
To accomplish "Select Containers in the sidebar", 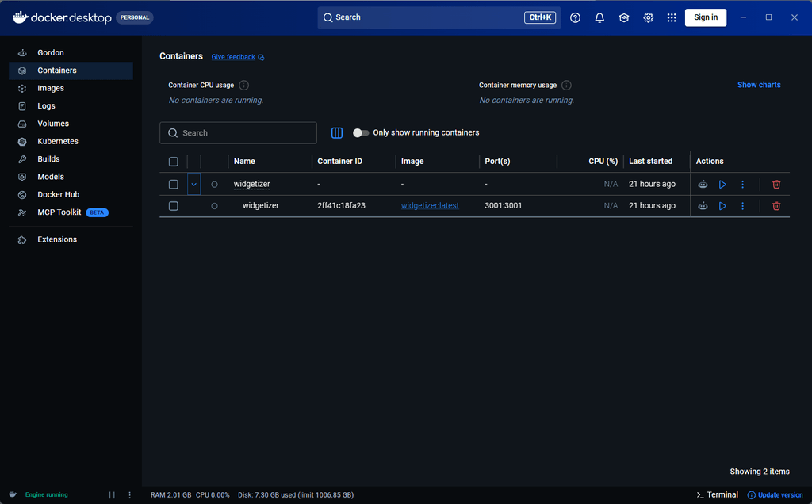I will 71,71.
